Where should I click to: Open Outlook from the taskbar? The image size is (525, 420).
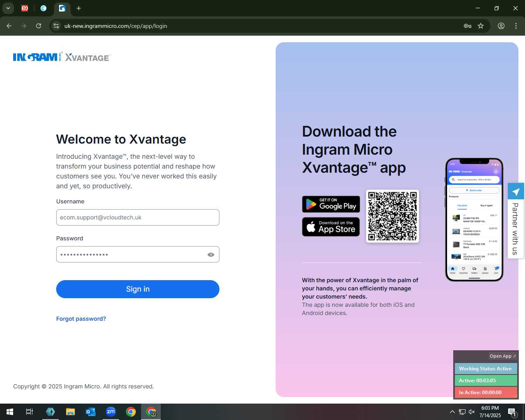pos(91,412)
